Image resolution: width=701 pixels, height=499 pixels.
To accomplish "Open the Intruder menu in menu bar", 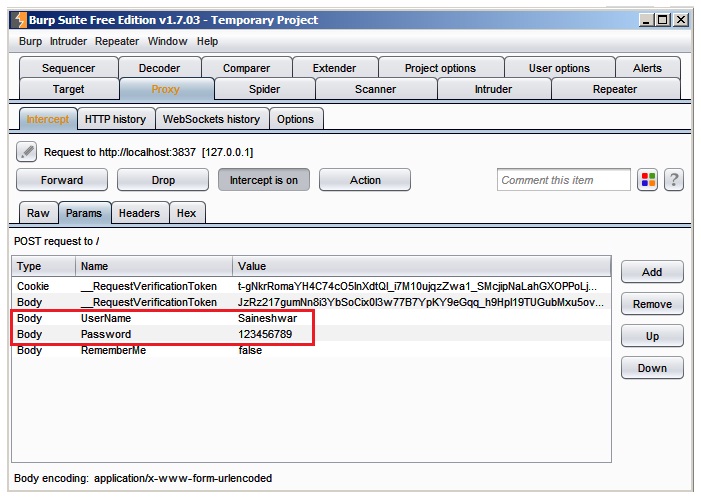I will [x=68, y=41].
